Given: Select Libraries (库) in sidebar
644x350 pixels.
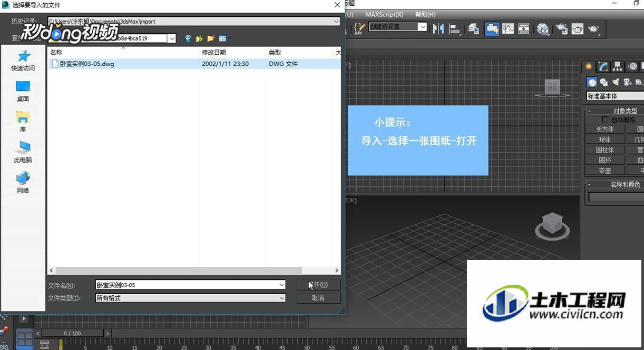Looking at the screenshot, I should (x=23, y=122).
